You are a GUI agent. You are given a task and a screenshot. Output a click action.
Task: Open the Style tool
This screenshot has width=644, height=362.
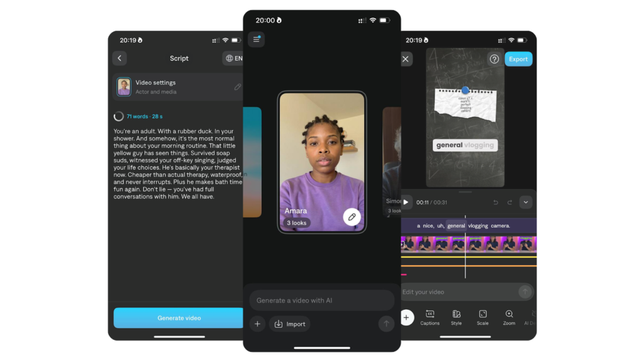pos(457,317)
